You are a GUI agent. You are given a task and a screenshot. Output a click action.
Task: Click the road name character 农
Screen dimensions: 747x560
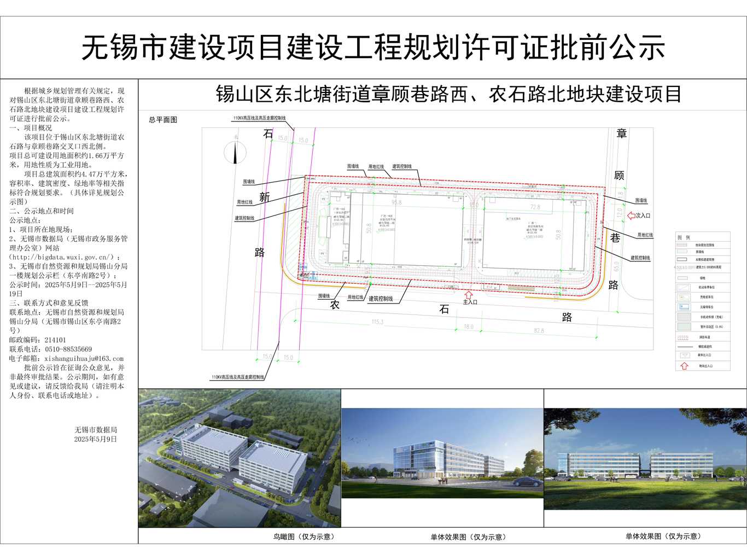coord(335,305)
